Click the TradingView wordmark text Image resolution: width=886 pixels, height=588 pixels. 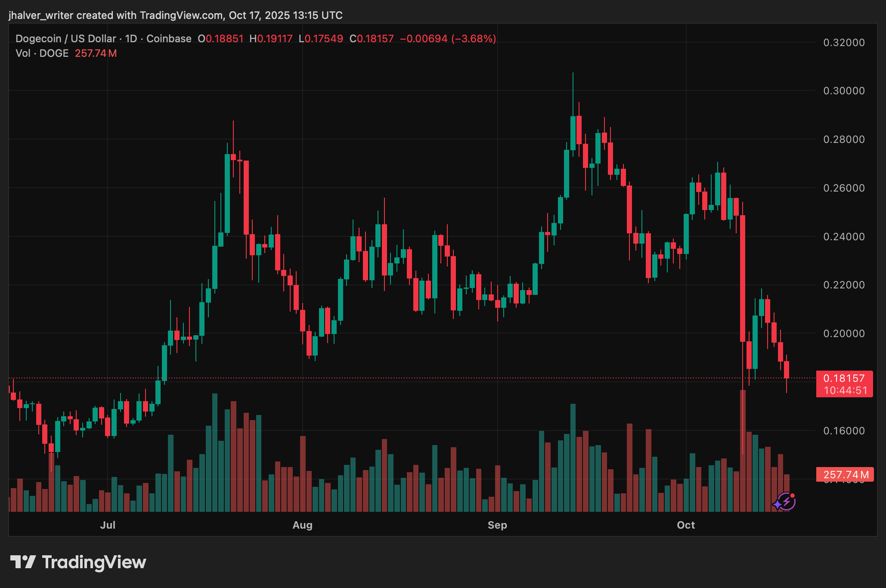[x=94, y=562]
